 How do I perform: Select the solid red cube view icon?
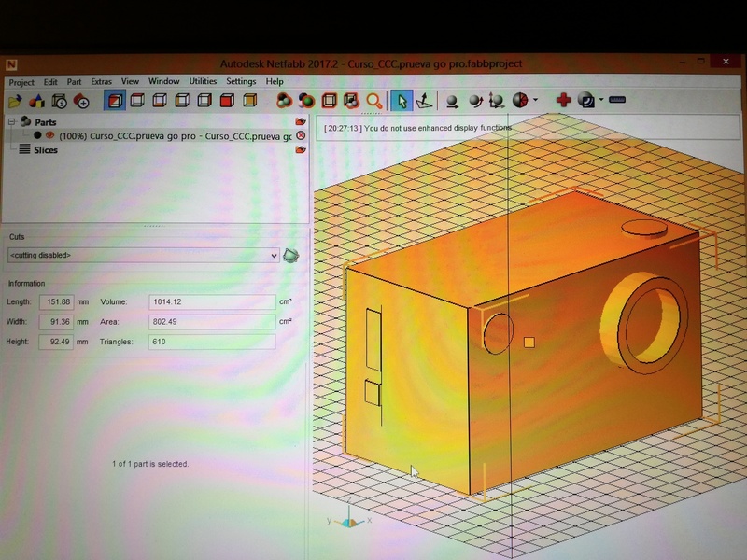(227, 101)
